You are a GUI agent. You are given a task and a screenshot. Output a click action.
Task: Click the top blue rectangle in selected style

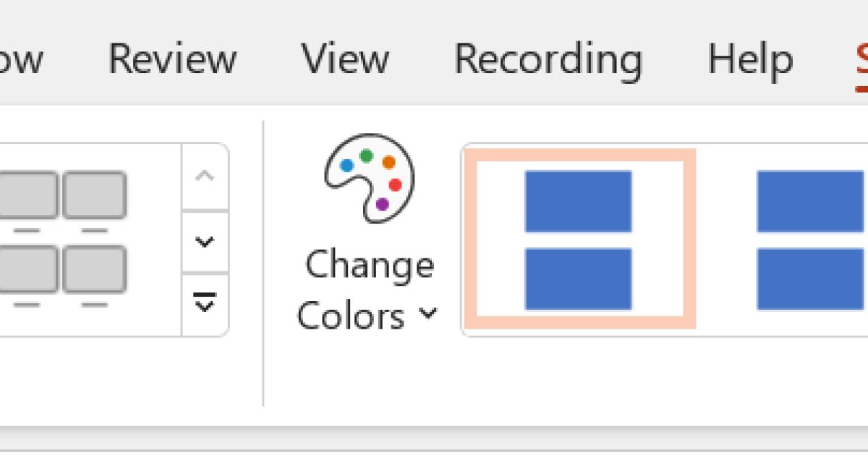pyautogui.click(x=579, y=201)
